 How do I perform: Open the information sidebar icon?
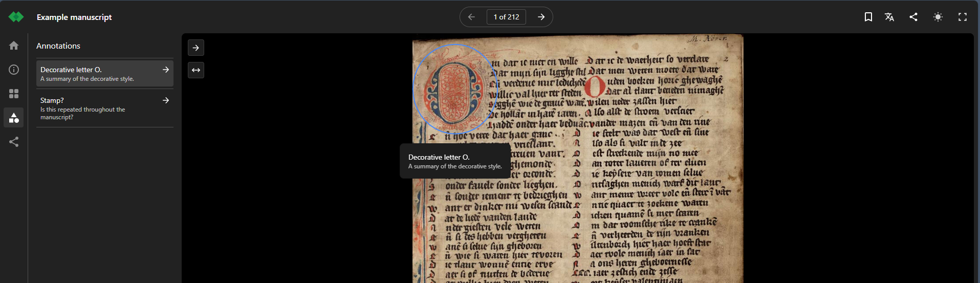pyautogui.click(x=14, y=70)
